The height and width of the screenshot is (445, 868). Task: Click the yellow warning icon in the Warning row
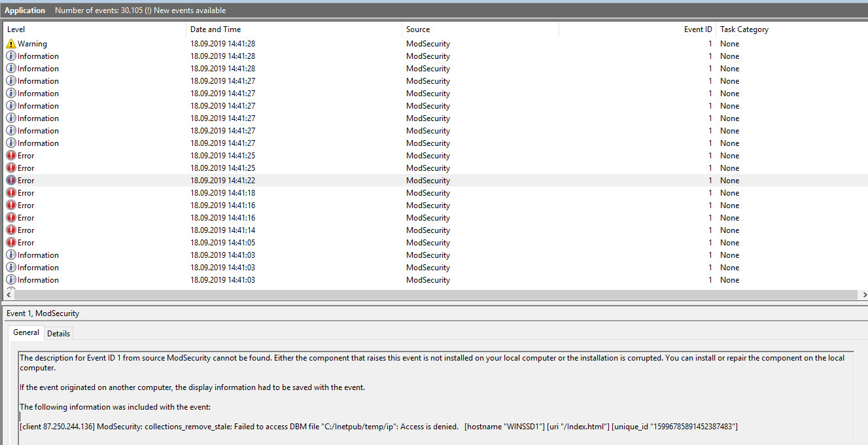pyautogui.click(x=11, y=44)
